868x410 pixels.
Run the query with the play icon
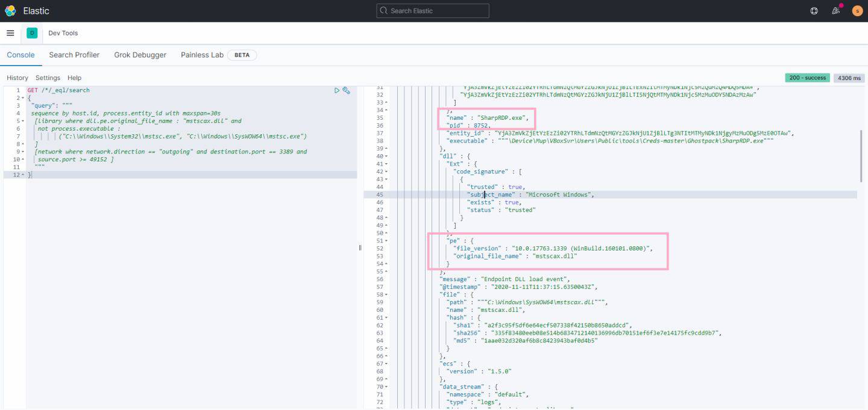337,90
